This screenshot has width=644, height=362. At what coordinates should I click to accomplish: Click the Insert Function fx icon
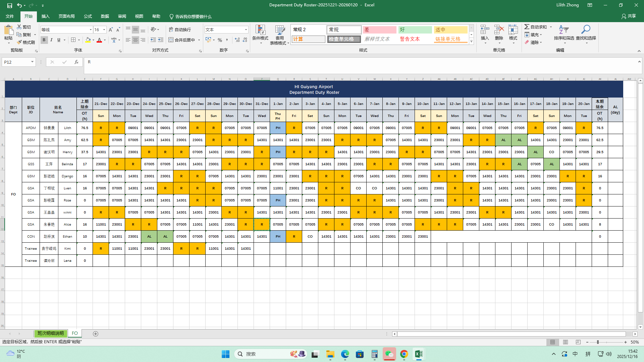click(76, 62)
